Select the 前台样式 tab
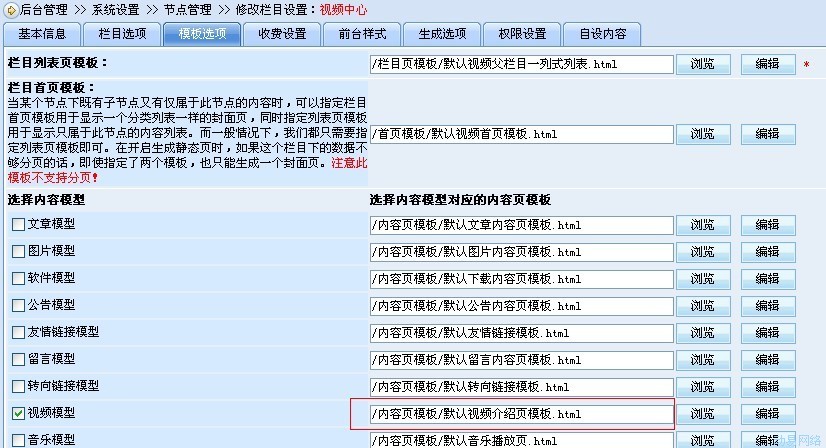This screenshot has width=826, height=448. pos(362,34)
